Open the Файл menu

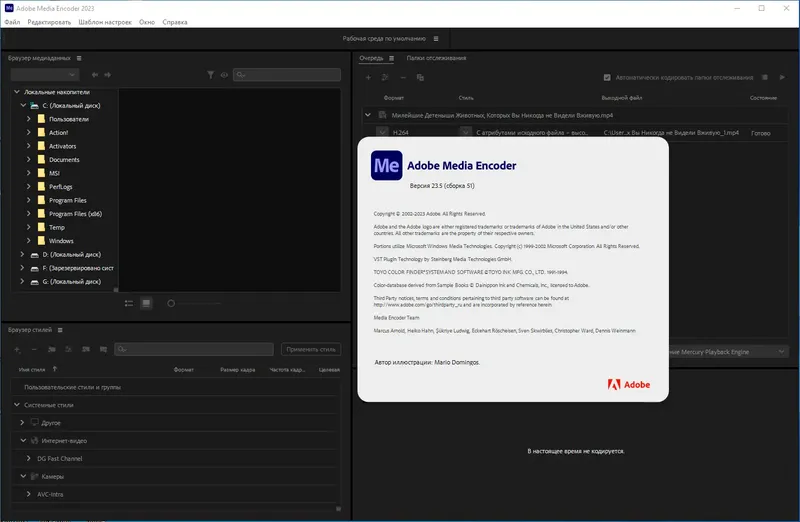[12, 22]
